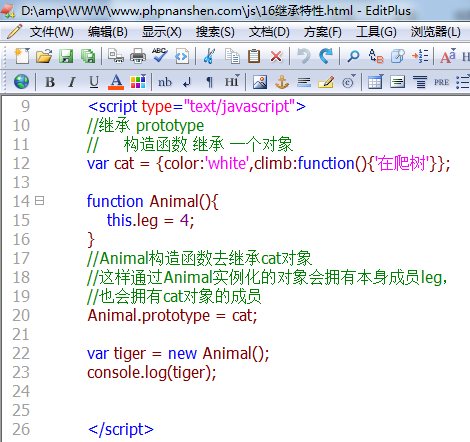Screen dimensions: 470x442
Task: Insert list tag icon
Action: [463, 82]
